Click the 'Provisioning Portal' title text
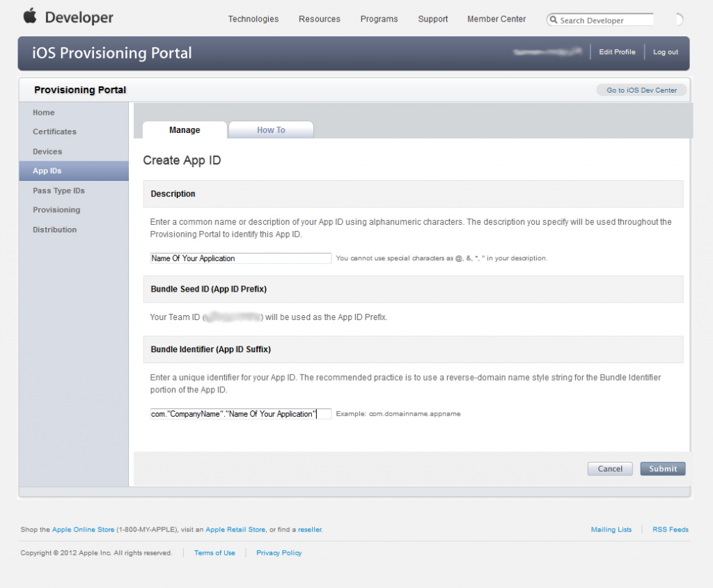713x588 pixels. coord(80,90)
